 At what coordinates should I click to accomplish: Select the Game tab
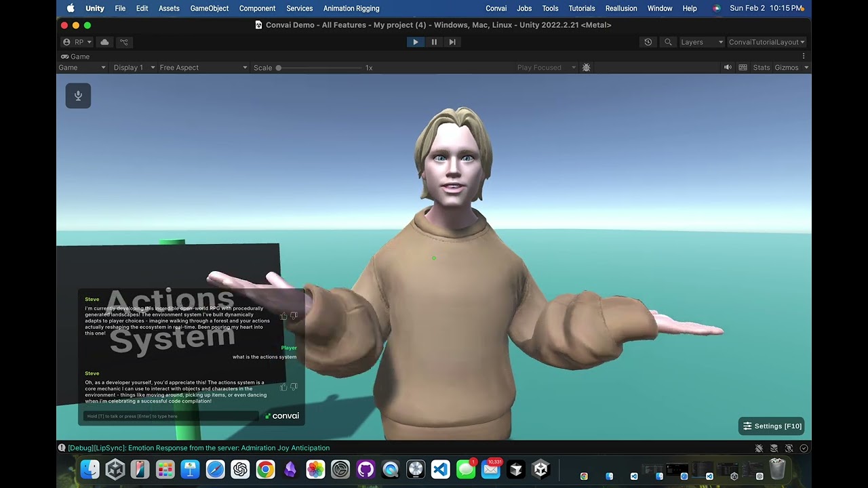75,56
